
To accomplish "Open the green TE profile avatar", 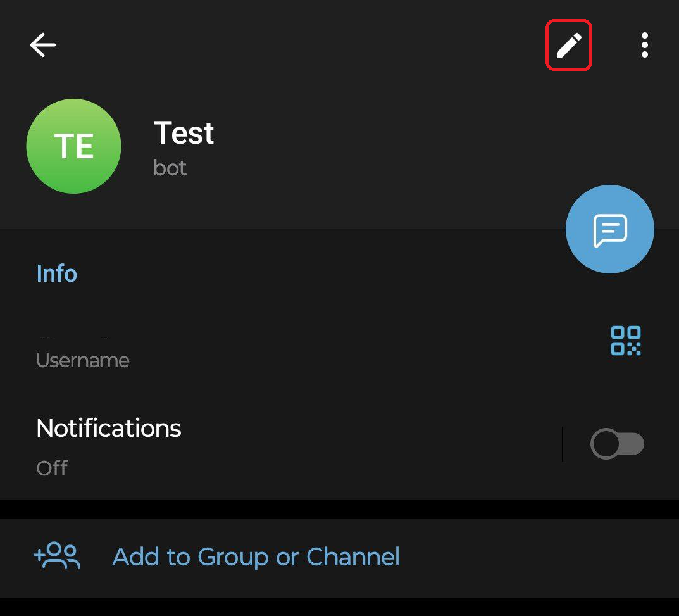I will coord(73,146).
